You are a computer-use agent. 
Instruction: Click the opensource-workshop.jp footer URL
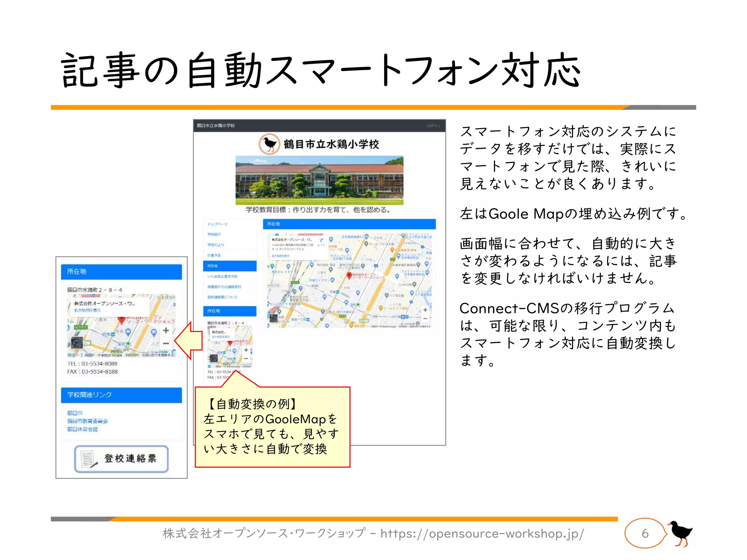[482, 533]
